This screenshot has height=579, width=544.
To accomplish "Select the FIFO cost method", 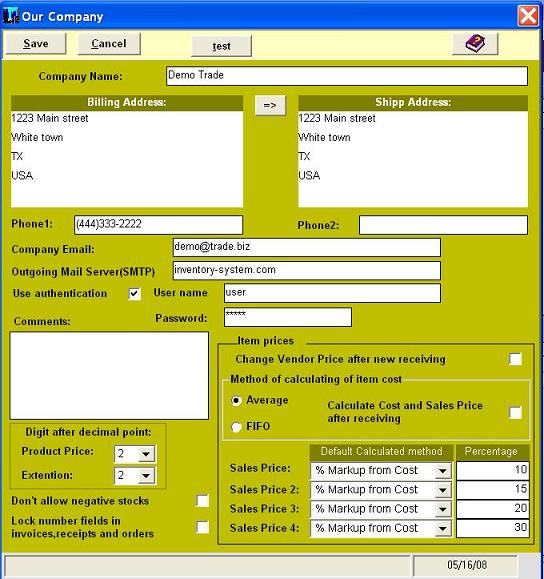I will (236, 427).
